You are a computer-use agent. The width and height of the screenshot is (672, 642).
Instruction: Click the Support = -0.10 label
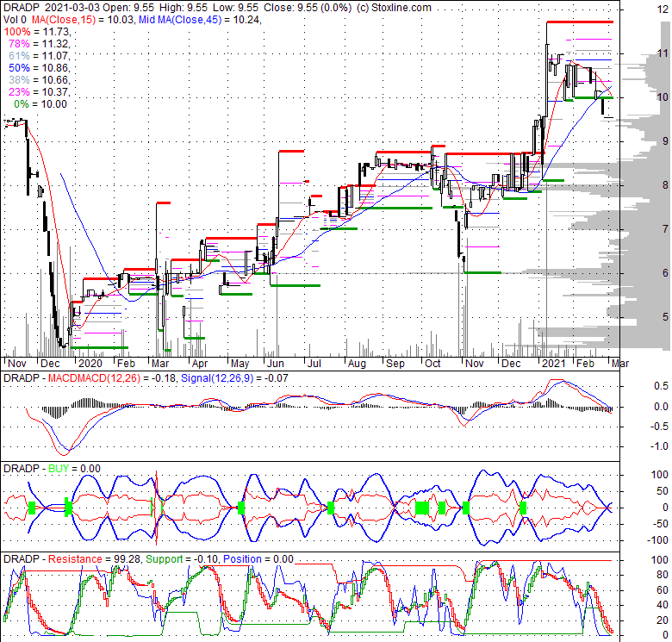click(x=182, y=559)
